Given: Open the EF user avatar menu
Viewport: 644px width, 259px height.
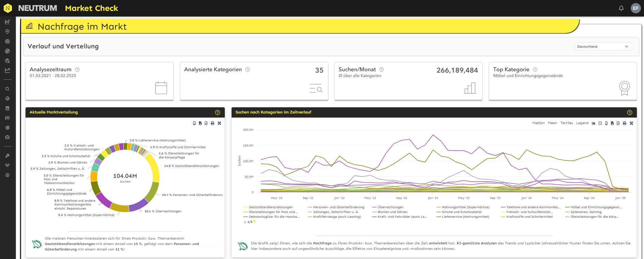Looking at the screenshot, I should pos(635,8).
